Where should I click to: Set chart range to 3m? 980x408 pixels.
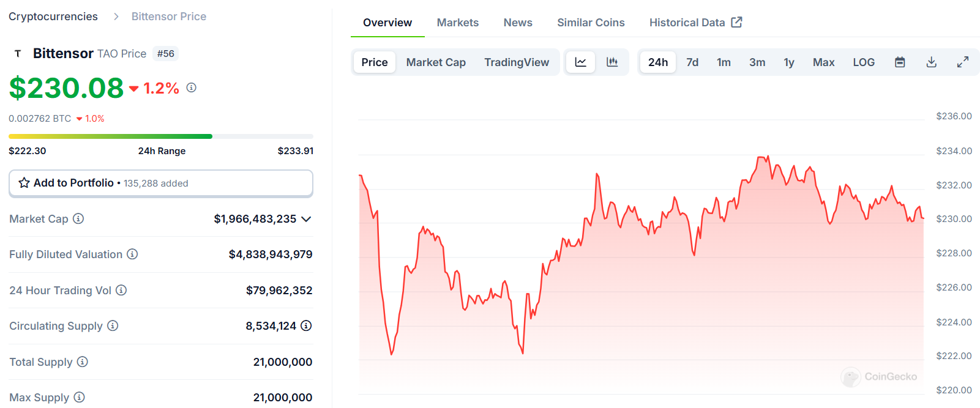pyautogui.click(x=757, y=62)
